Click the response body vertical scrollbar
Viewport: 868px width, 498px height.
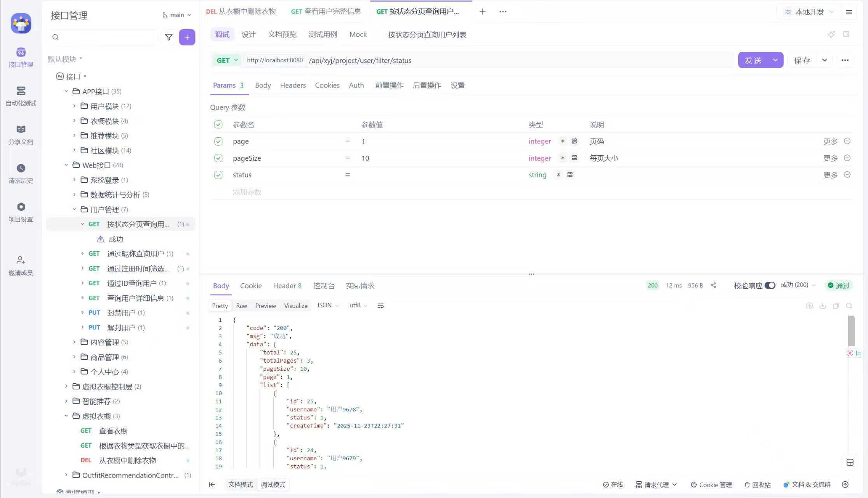click(851, 331)
